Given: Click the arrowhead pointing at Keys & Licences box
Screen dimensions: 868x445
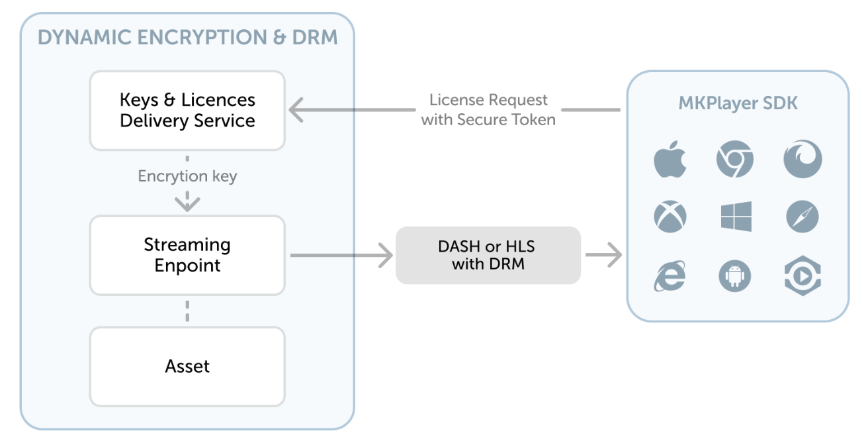Looking at the screenshot, I should pos(297,110).
